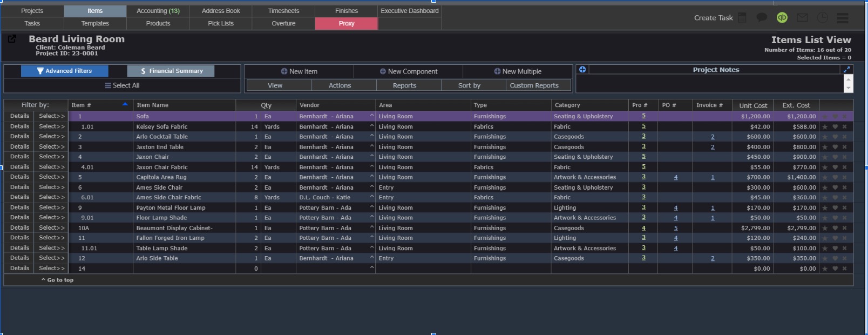Toggle Select for Payton Metal Floor Lamp row

pyautogui.click(x=51, y=207)
